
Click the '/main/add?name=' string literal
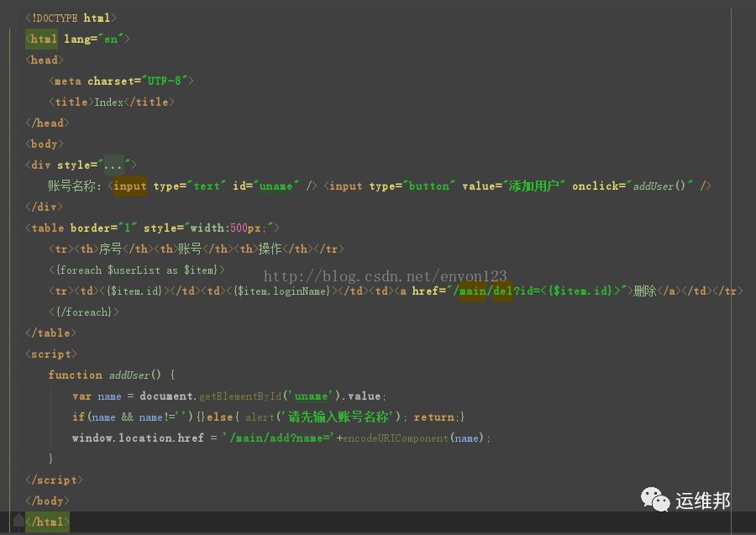pyautogui.click(x=279, y=438)
